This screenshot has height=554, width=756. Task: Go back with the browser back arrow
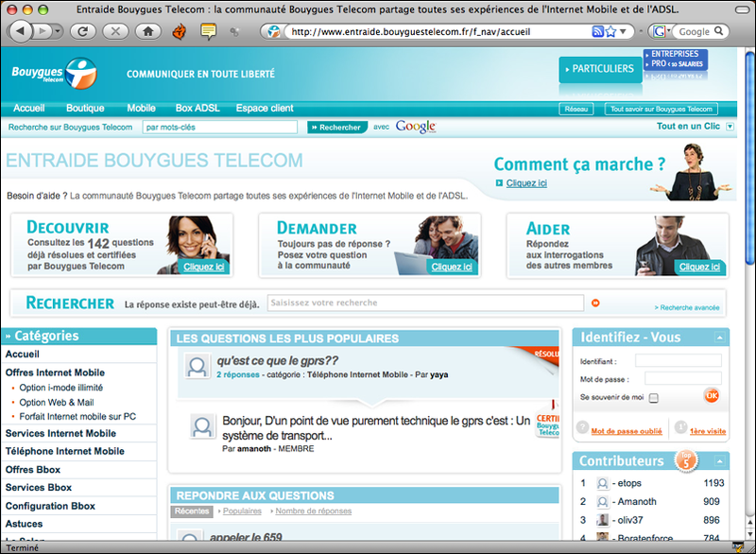[20, 31]
